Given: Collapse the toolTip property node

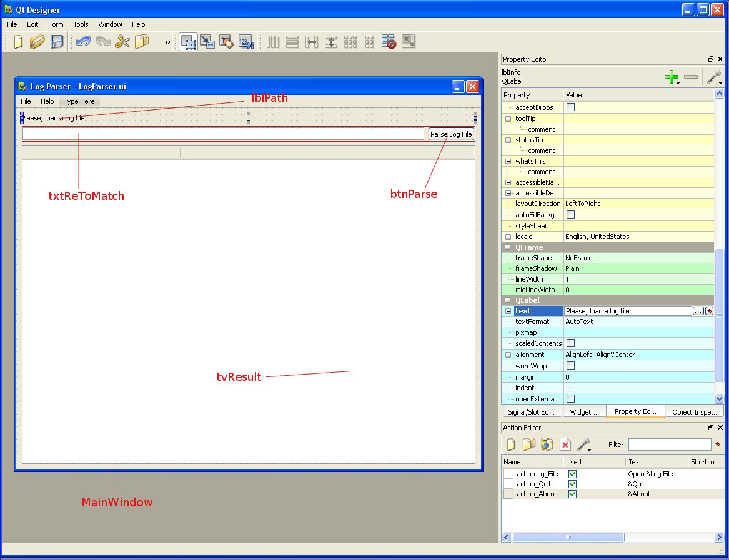Looking at the screenshot, I should (508, 119).
